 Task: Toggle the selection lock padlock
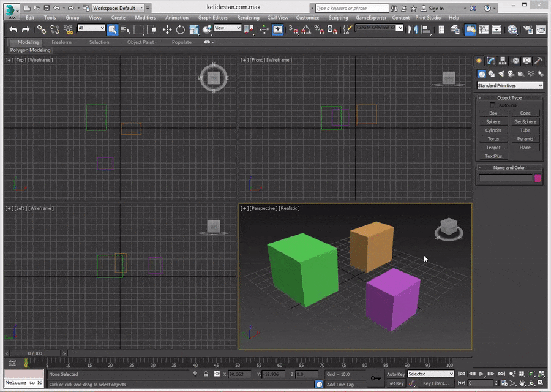tap(206, 374)
